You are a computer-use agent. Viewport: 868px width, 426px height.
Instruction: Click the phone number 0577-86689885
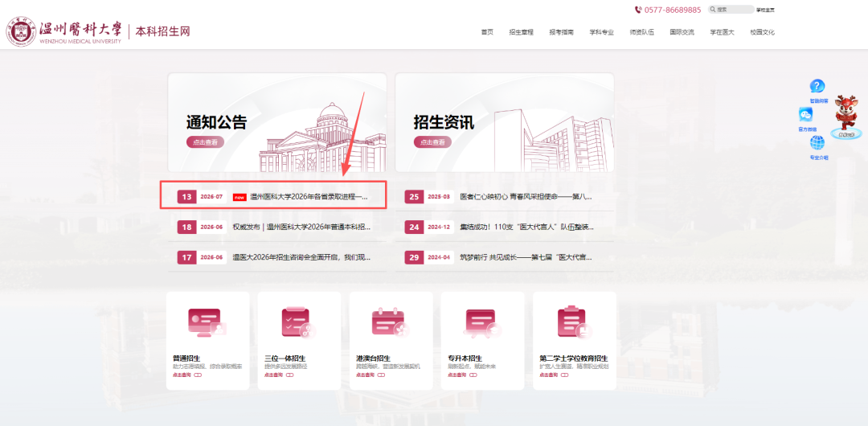pyautogui.click(x=672, y=10)
